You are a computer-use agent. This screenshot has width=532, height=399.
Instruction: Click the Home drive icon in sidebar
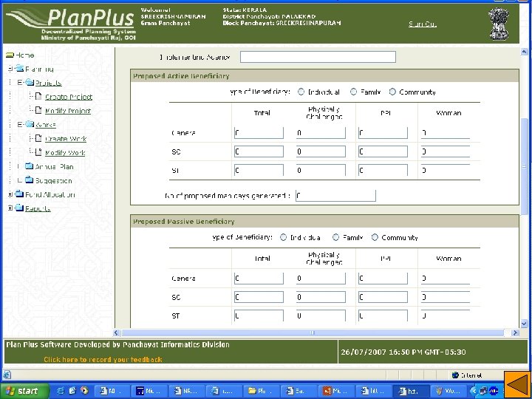pos(10,55)
